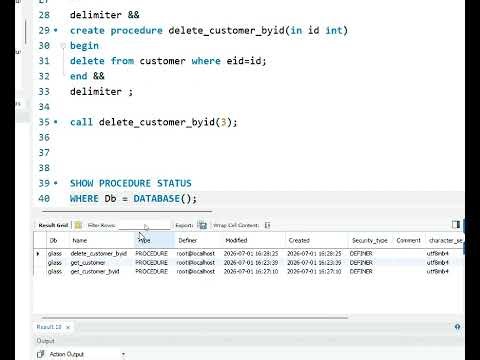Click 'SHOW PROCEDURE STATUS' on line 39

[131, 183]
